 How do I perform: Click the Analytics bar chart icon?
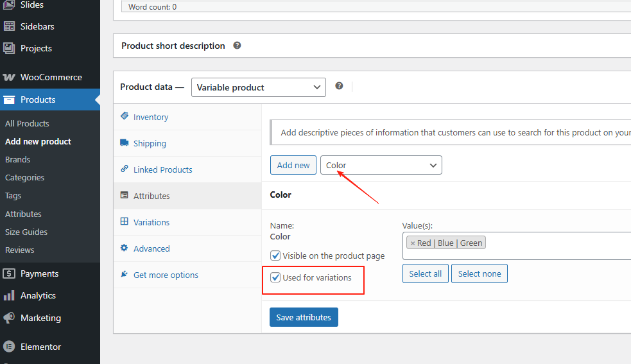pyautogui.click(x=9, y=295)
